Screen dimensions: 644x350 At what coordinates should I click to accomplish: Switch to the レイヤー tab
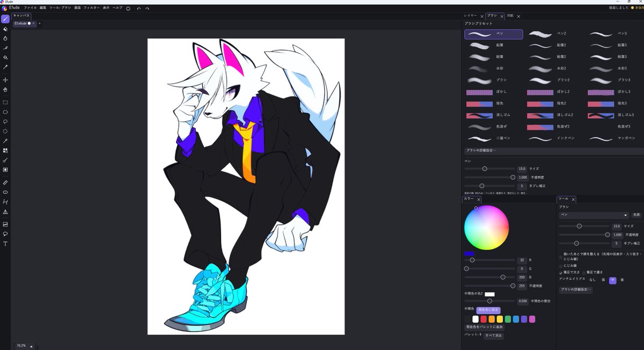(471, 17)
